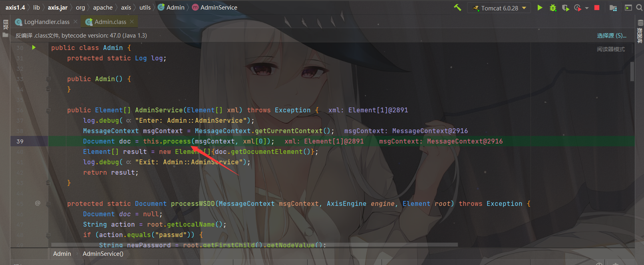The height and width of the screenshot is (265, 644).
Task: Click the Admin.class tab file icon
Action: tap(89, 22)
